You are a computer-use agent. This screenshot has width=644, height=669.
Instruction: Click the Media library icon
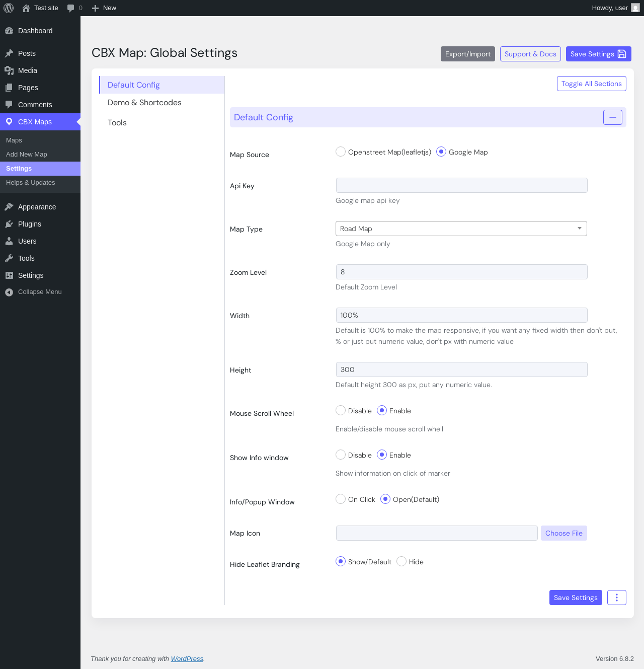[9, 70]
